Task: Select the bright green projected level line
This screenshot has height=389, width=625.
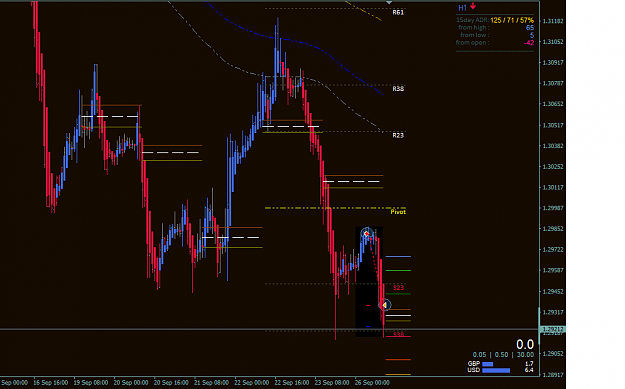Action: click(398, 271)
